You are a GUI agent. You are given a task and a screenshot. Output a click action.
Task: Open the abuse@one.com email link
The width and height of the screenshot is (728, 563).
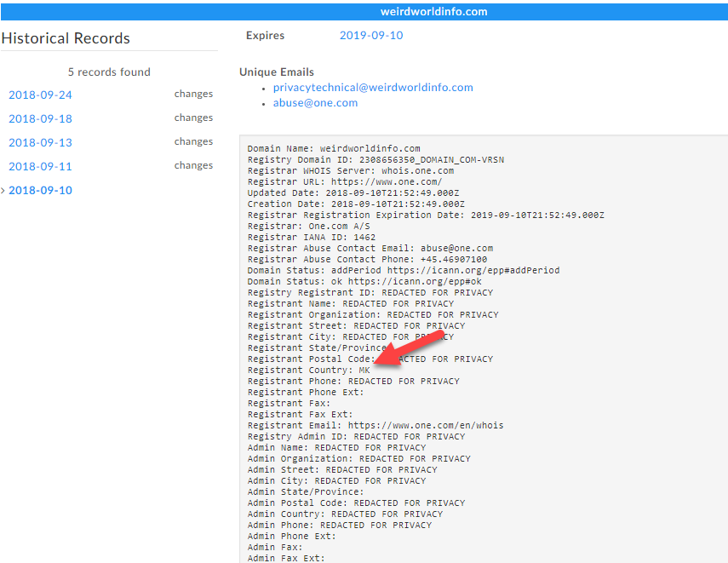[x=315, y=103]
